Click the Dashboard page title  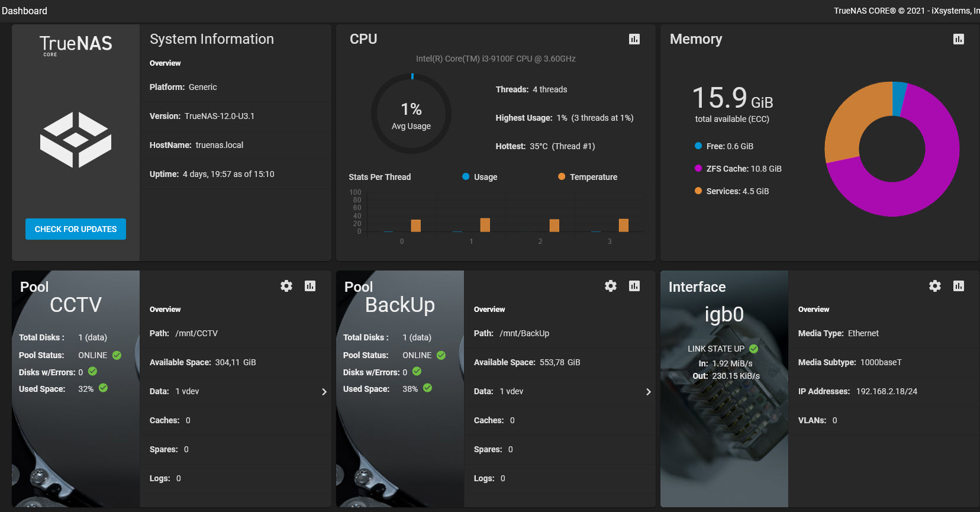tap(24, 11)
